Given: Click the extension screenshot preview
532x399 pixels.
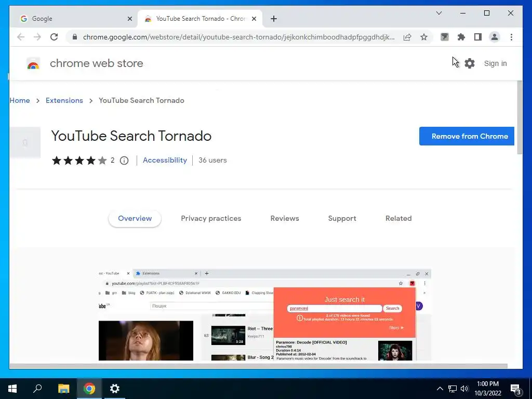Looking at the screenshot, I should [x=265, y=315].
